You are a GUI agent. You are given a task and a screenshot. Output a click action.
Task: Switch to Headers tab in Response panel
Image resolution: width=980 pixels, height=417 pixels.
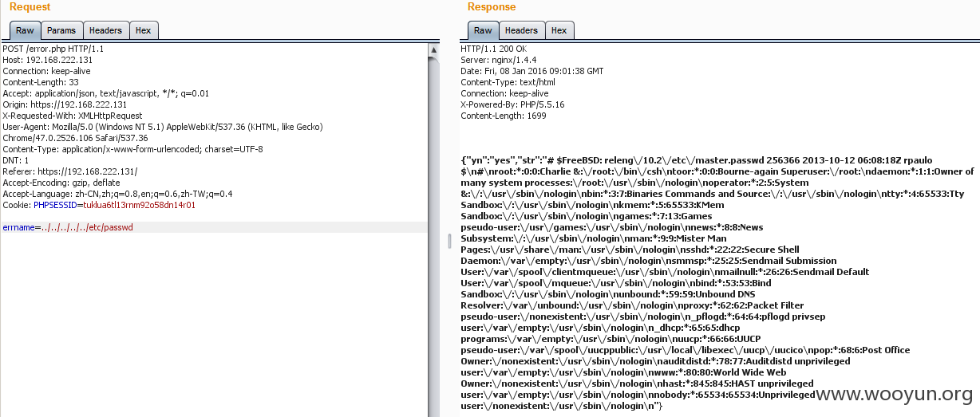(x=521, y=30)
